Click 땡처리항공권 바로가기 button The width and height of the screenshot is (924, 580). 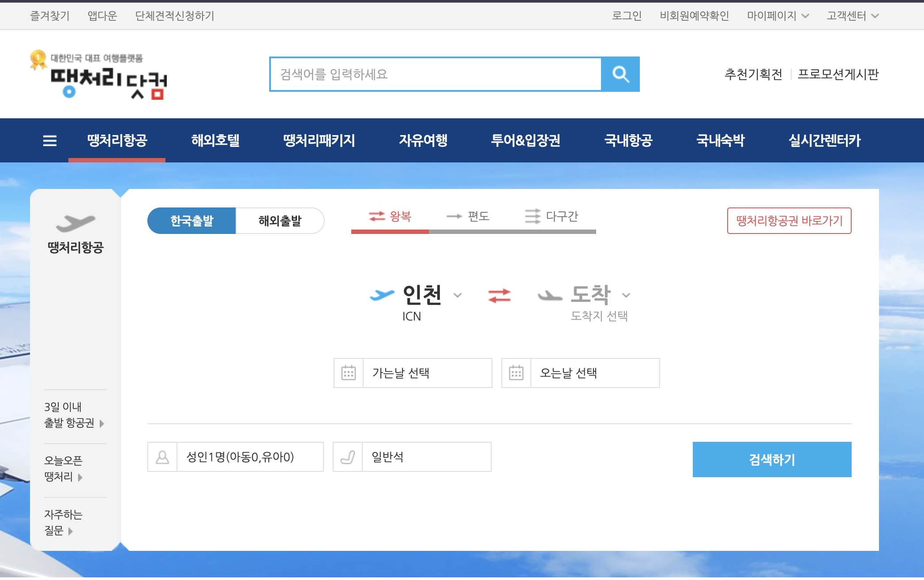(x=789, y=221)
